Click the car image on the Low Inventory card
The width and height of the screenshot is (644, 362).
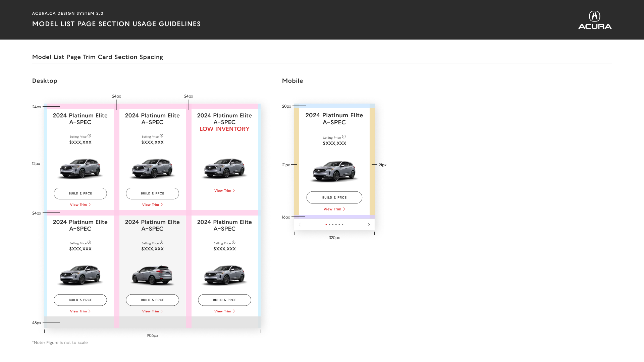(x=224, y=168)
